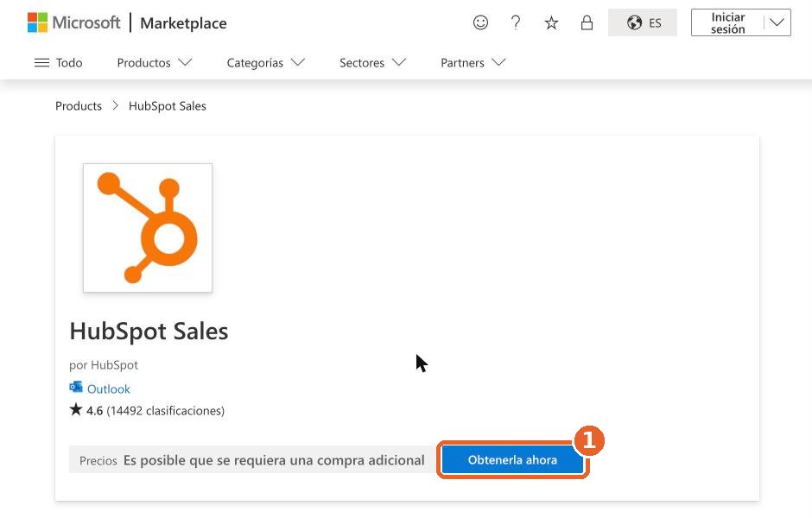Viewport: 812px width, 518px height.
Task: Click the rating star icon
Action: (x=76, y=409)
